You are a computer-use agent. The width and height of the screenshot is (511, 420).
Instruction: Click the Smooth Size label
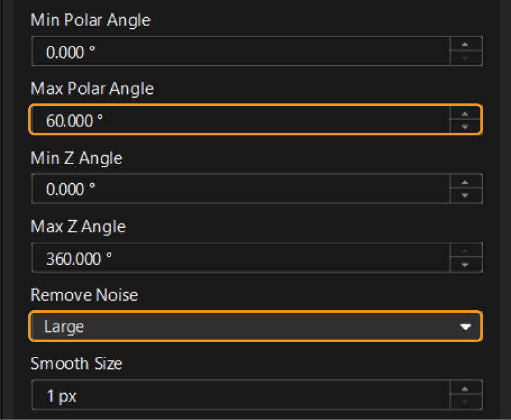(x=77, y=364)
